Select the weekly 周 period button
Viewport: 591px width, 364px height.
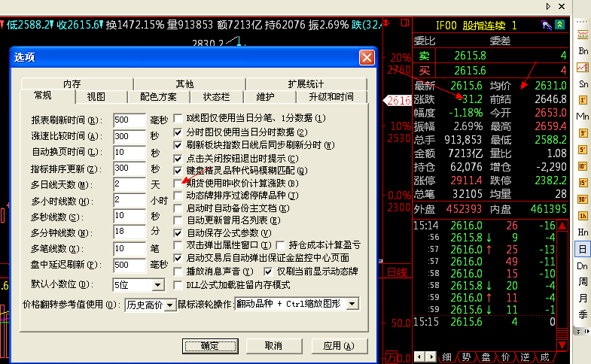[583, 281]
